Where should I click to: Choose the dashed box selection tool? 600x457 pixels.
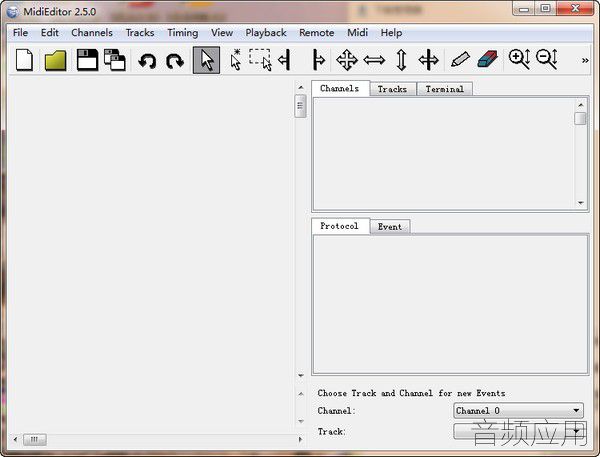pos(261,60)
